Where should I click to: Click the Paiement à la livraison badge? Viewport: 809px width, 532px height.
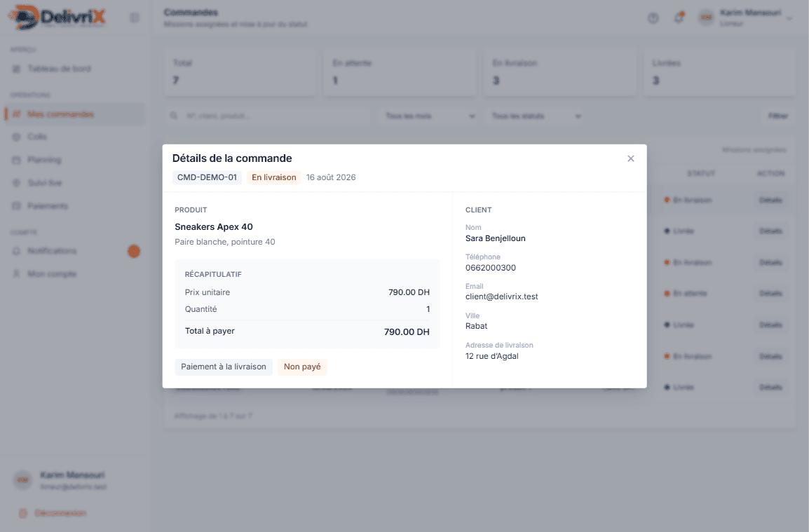click(224, 367)
